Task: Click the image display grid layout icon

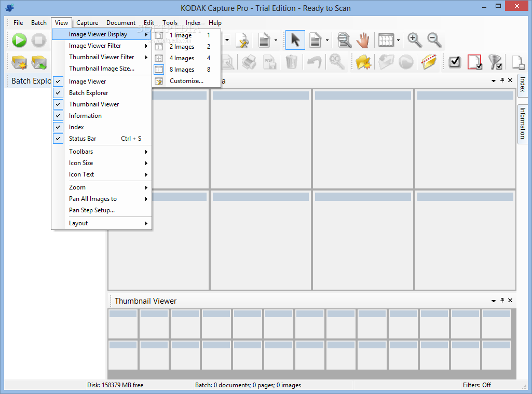Action: click(x=386, y=40)
